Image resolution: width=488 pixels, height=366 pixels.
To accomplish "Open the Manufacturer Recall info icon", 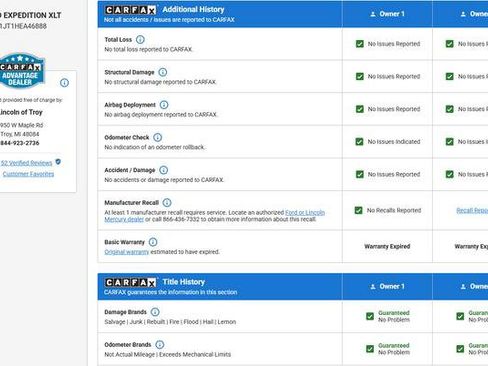I will click(x=167, y=203).
